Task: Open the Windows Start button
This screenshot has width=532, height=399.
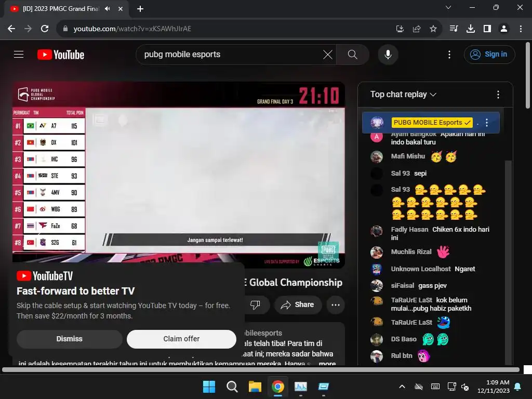Action: pos(209,387)
